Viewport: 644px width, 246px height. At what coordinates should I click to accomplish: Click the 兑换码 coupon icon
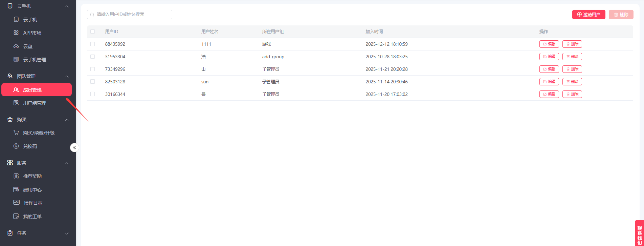tap(16, 146)
